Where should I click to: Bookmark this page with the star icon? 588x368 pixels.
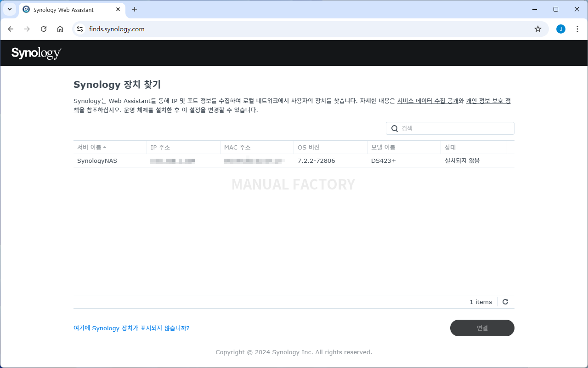click(538, 29)
